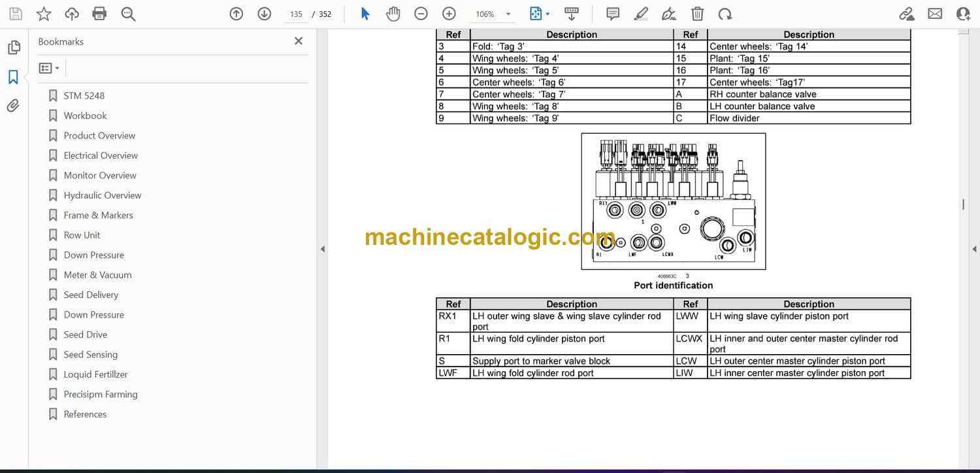Click the 'Fold: 'Tag 3'' table cell

click(572, 46)
